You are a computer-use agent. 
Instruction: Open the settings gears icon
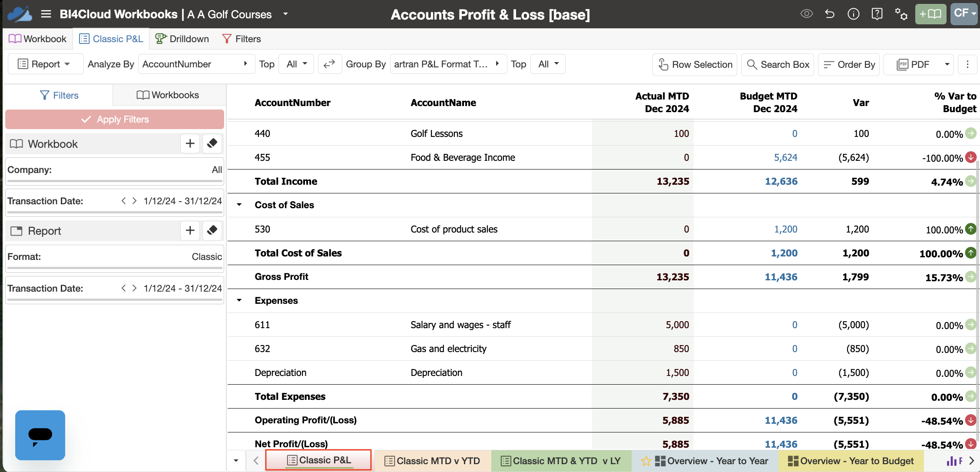[x=901, y=14]
